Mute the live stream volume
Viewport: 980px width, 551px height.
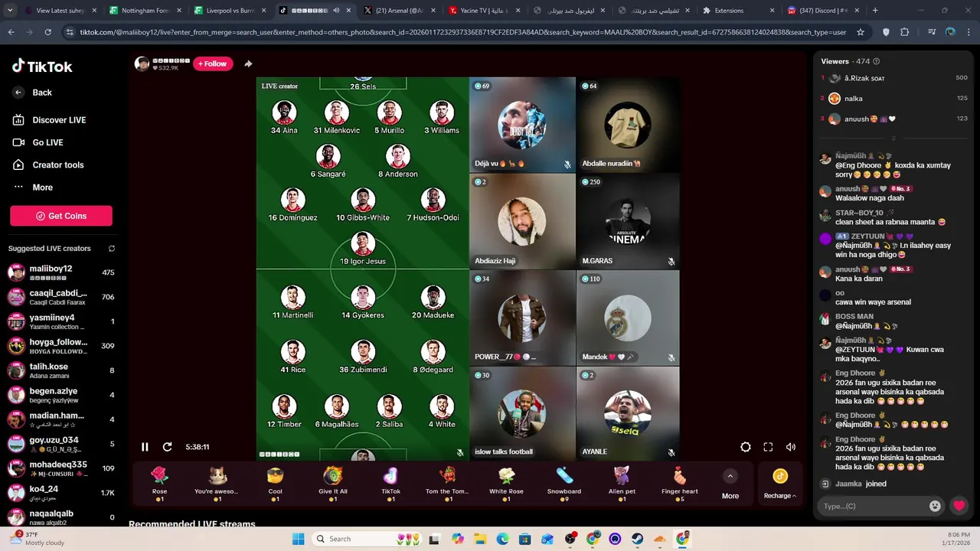pyautogui.click(x=791, y=447)
